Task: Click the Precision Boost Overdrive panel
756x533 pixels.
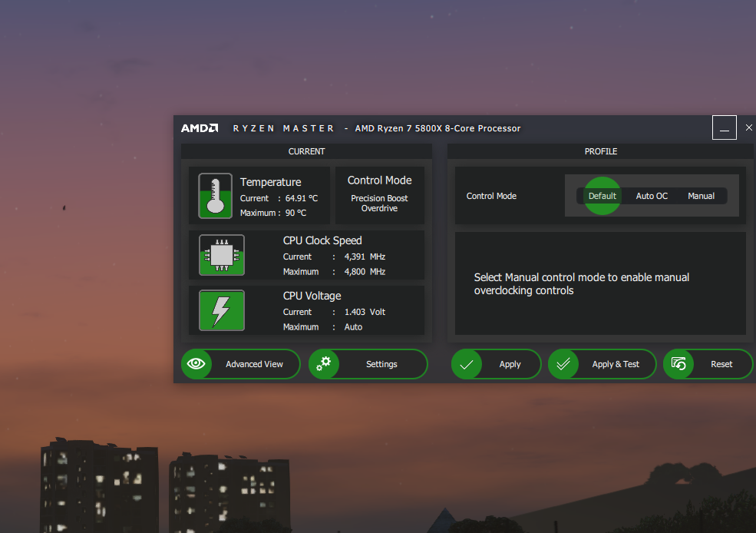Action: click(379, 196)
